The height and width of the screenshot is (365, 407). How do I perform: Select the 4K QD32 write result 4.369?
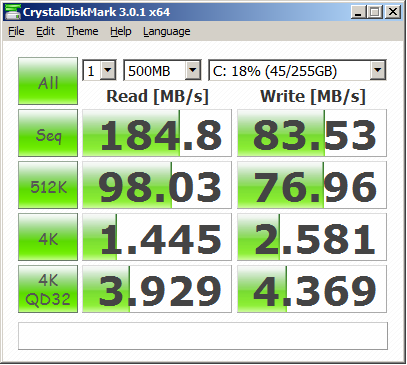pyautogui.click(x=312, y=289)
